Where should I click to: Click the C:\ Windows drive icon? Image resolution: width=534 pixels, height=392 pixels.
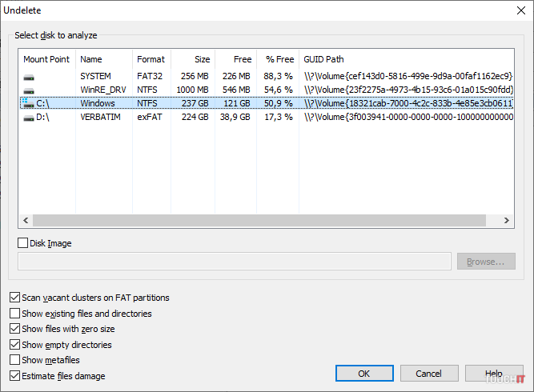click(29, 104)
